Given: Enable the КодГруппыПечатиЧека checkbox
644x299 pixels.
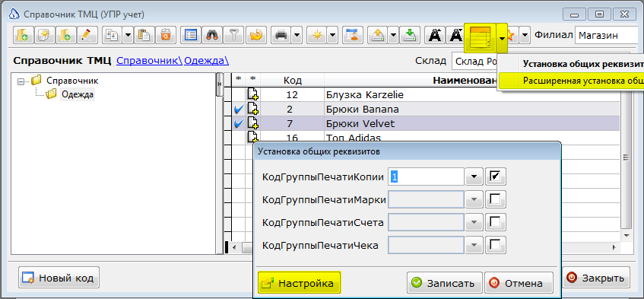Looking at the screenshot, I should click(x=495, y=245).
